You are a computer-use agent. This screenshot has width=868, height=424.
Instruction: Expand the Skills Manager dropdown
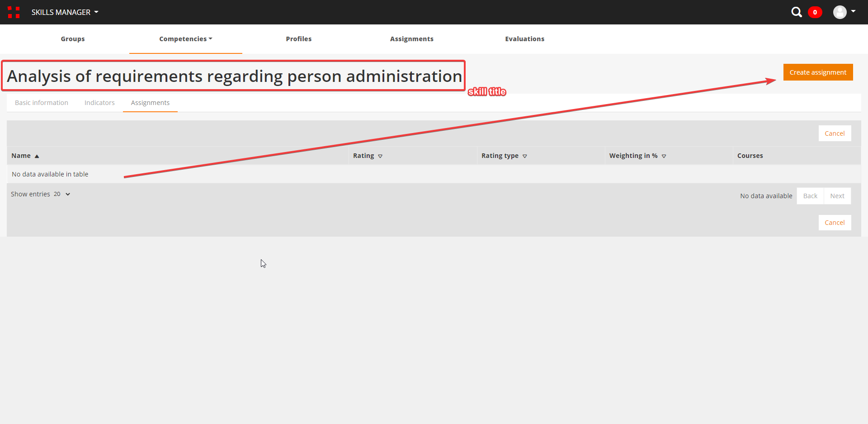point(65,12)
